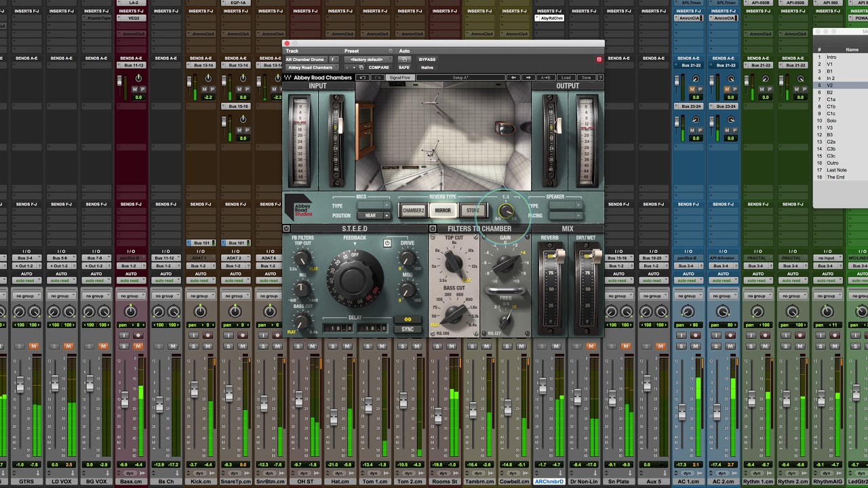868x488 pixels.
Task: Click the red target icon in plugin header
Action: 599,60
